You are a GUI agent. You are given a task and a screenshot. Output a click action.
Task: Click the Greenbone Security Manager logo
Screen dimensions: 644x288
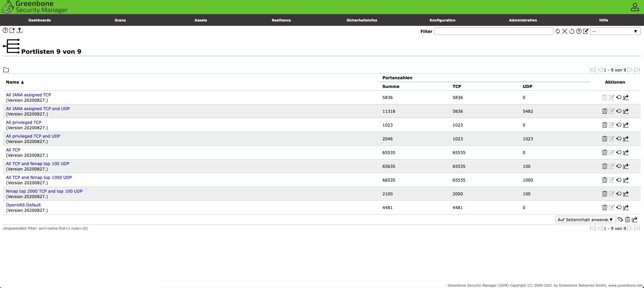(x=35, y=7)
